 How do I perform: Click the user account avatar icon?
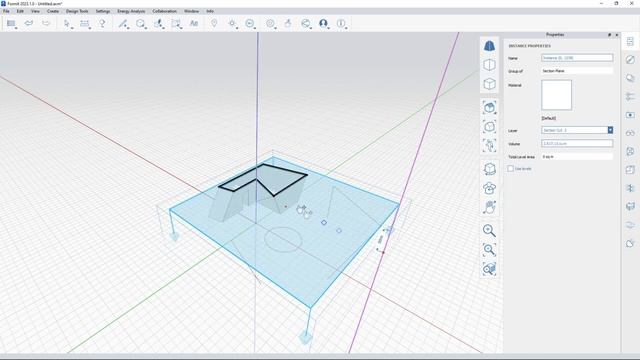point(323,24)
